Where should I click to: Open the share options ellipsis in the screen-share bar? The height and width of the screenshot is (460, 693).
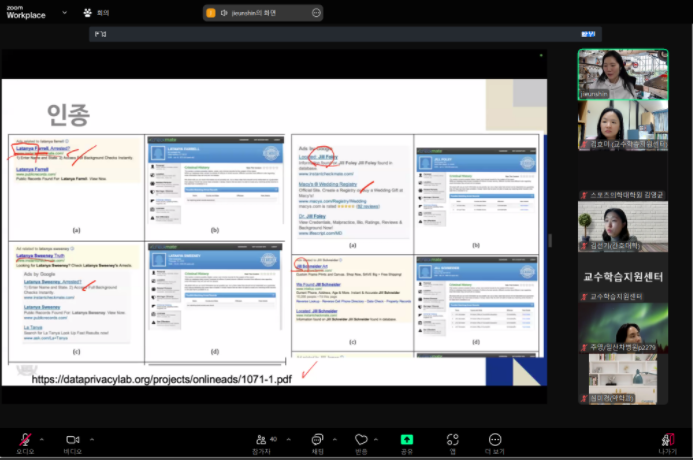(x=317, y=13)
